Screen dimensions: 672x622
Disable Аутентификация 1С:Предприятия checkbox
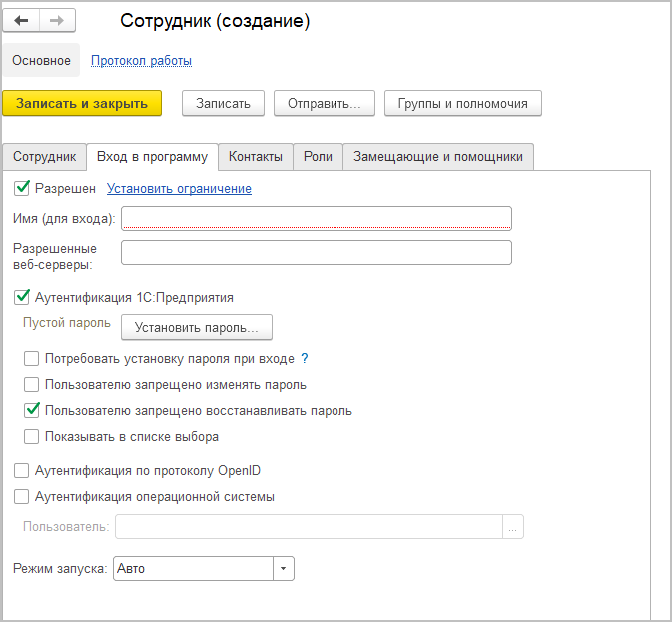22,297
